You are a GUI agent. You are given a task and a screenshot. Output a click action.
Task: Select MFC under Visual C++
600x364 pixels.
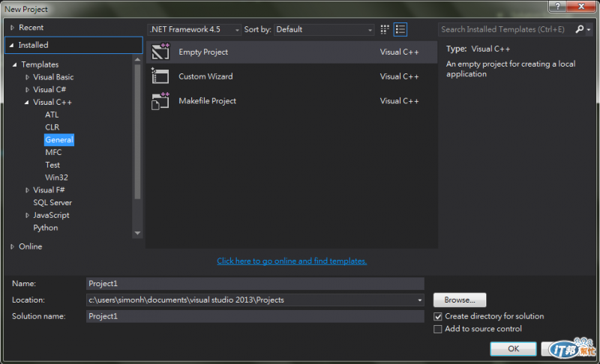click(53, 152)
